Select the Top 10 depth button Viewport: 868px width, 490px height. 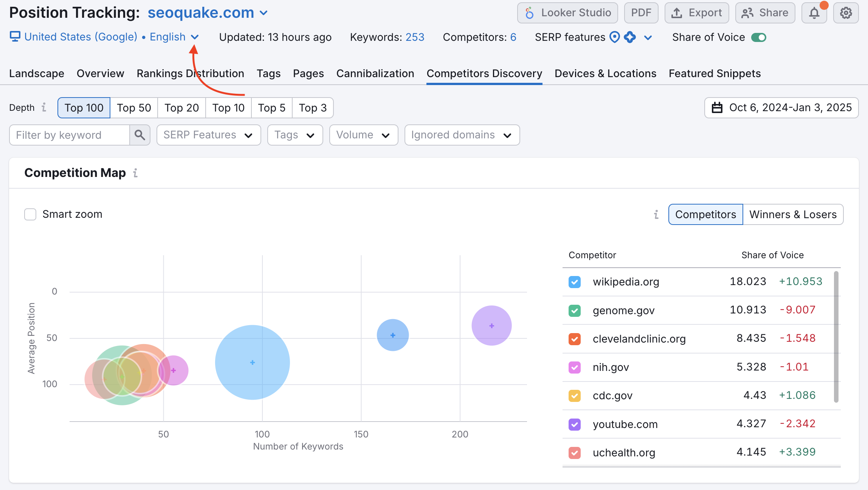[228, 108]
